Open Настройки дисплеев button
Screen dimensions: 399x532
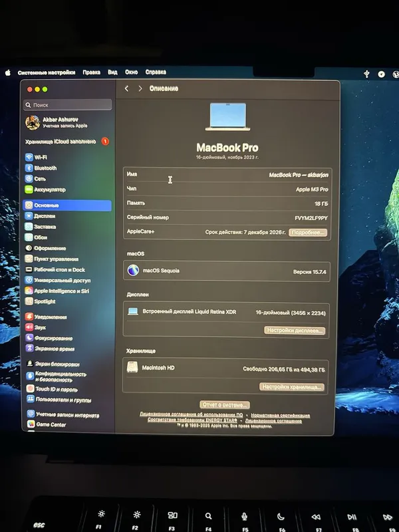coord(295,331)
